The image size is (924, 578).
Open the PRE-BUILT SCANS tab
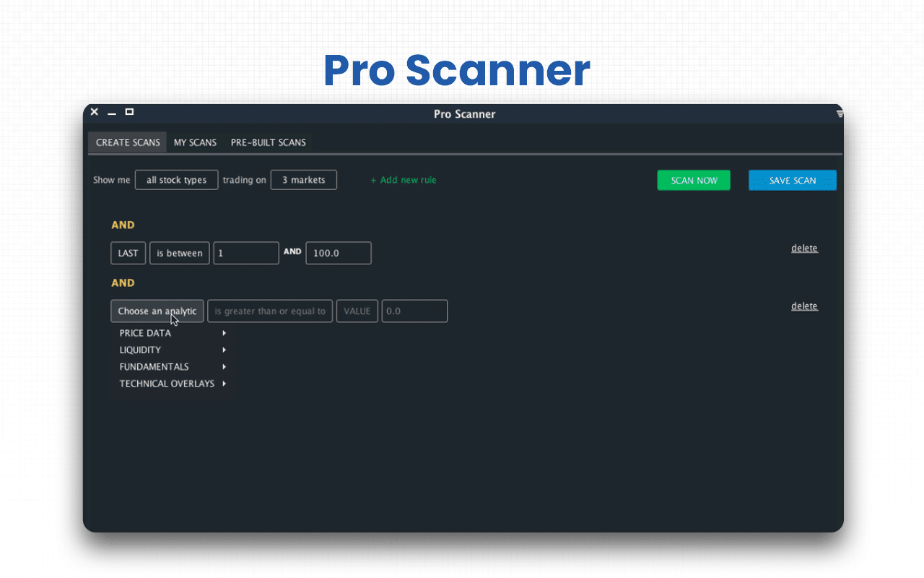click(268, 142)
